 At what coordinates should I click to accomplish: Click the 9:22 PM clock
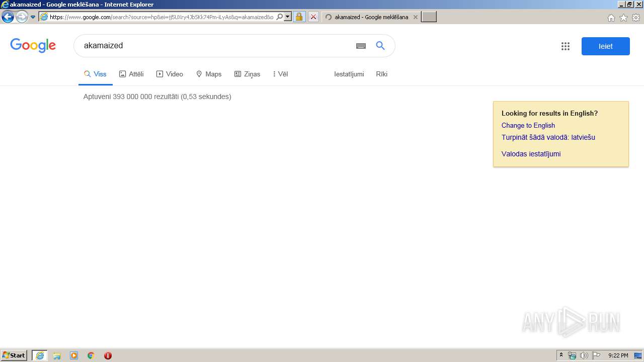[x=618, y=355]
